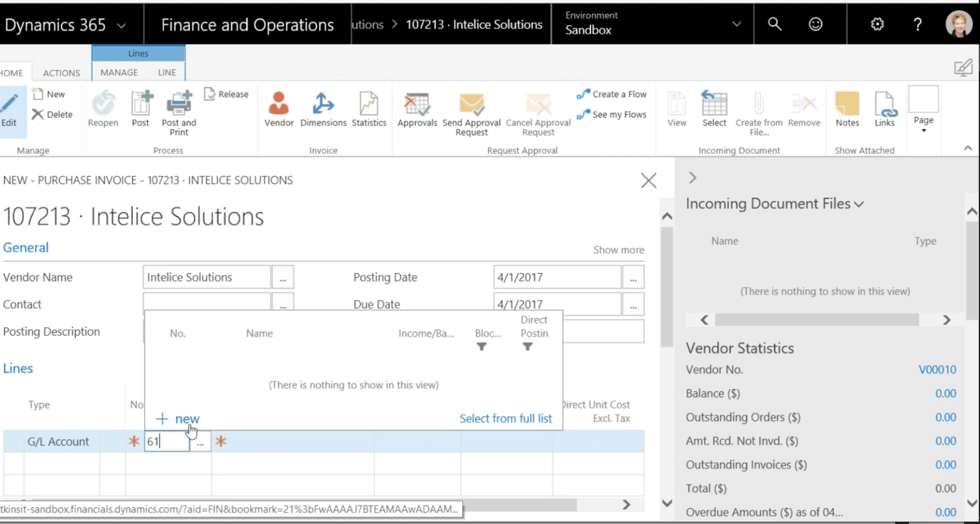This screenshot has height=524, width=980.
Task: Open vendor number V00010 link
Action: tap(937, 370)
